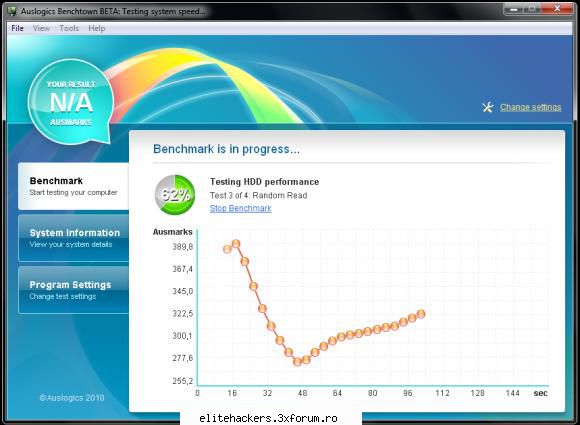This screenshot has width=580, height=425.
Task: Click the 'Benchmark is in progress...' heading
Action: point(226,149)
